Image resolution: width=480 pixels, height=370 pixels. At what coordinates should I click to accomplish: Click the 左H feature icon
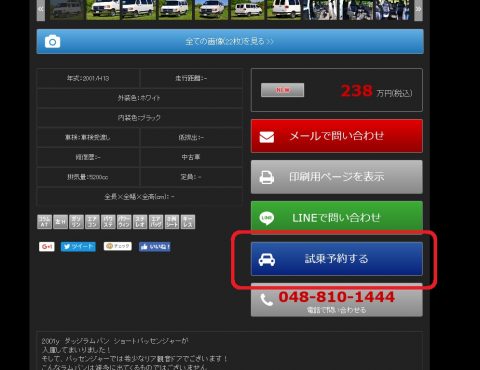click(x=60, y=222)
